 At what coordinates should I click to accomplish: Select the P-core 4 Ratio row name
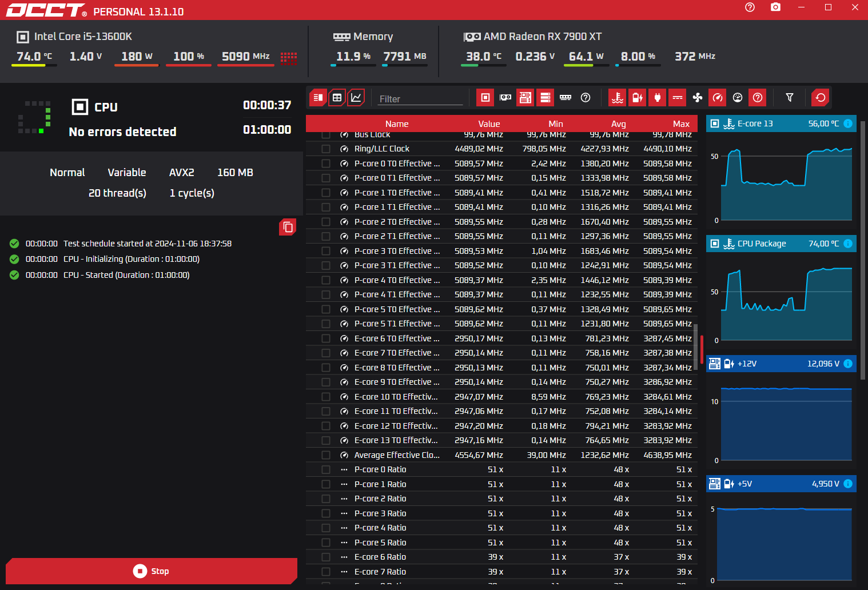[380, 528]
